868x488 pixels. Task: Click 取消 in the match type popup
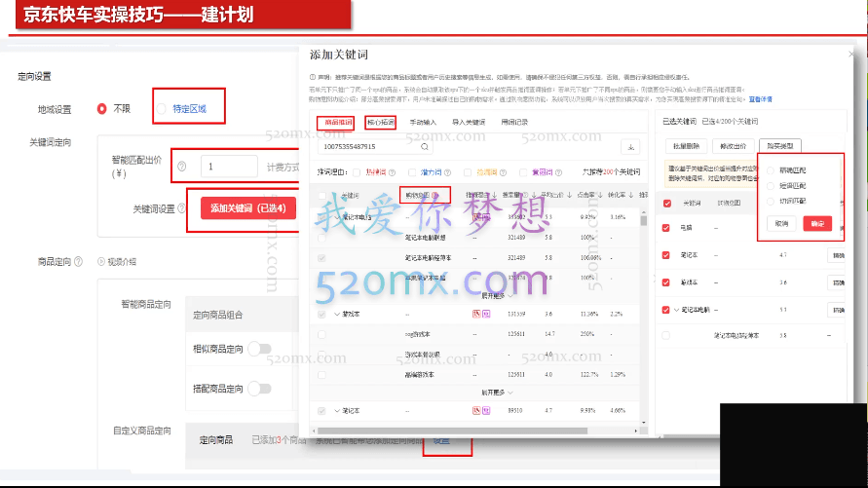click(781, 223)
